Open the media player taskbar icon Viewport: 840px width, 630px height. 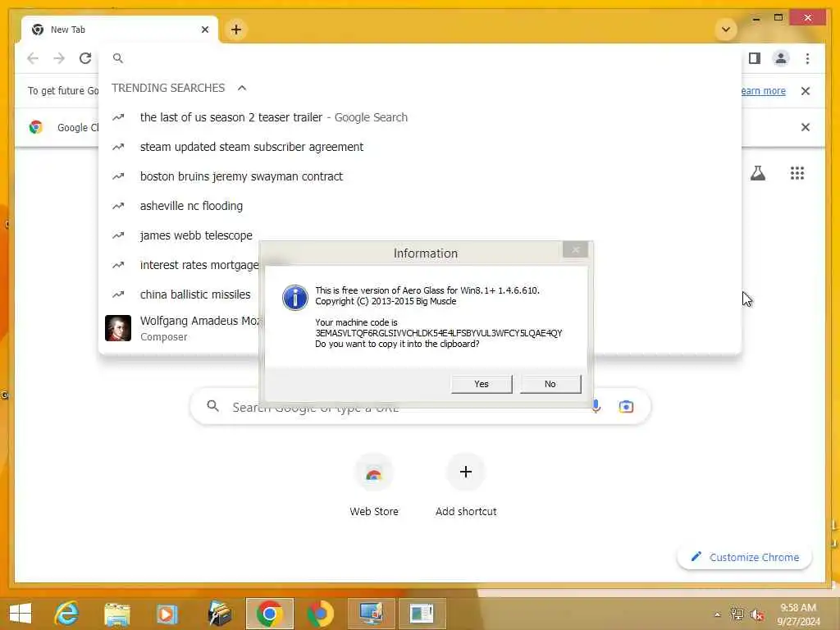(167, 614)
